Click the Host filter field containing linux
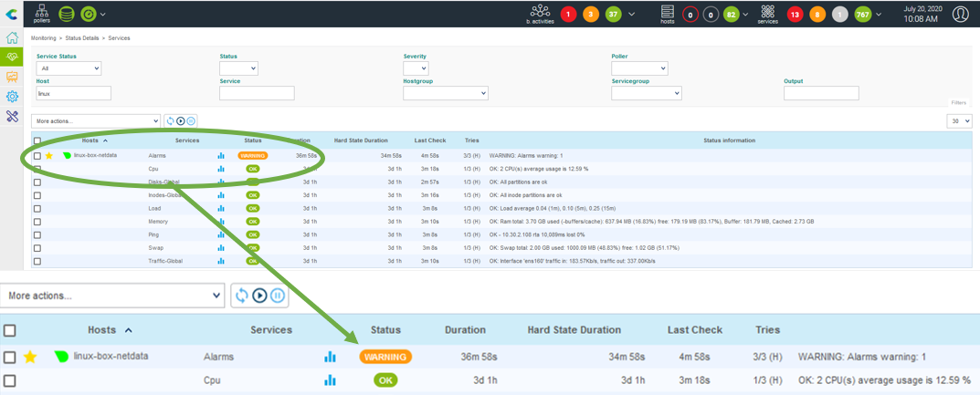980x395 pixels. click(74, 93)
